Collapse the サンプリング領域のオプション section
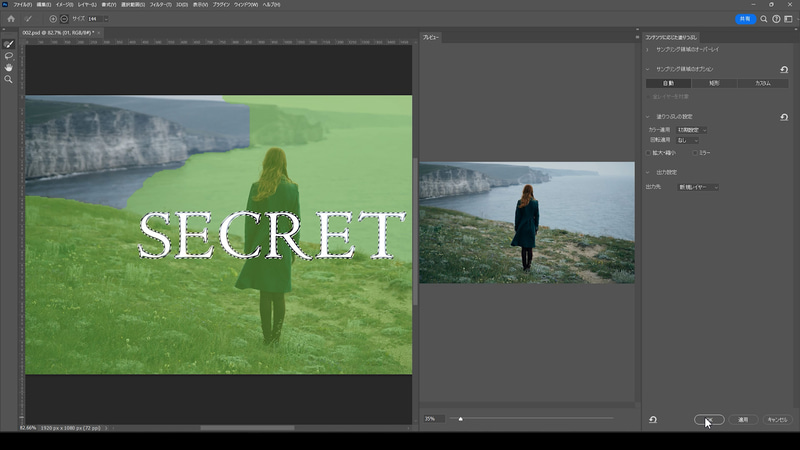The image size is (800, 450). pos(647,69)
